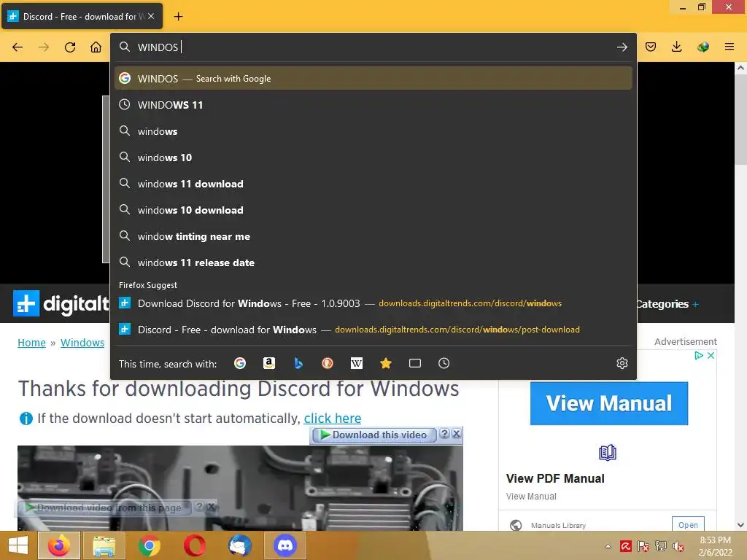Click the page scrollbar up arrow
Viewport: 747px width, 560px height.
click(x=740, y=68)
